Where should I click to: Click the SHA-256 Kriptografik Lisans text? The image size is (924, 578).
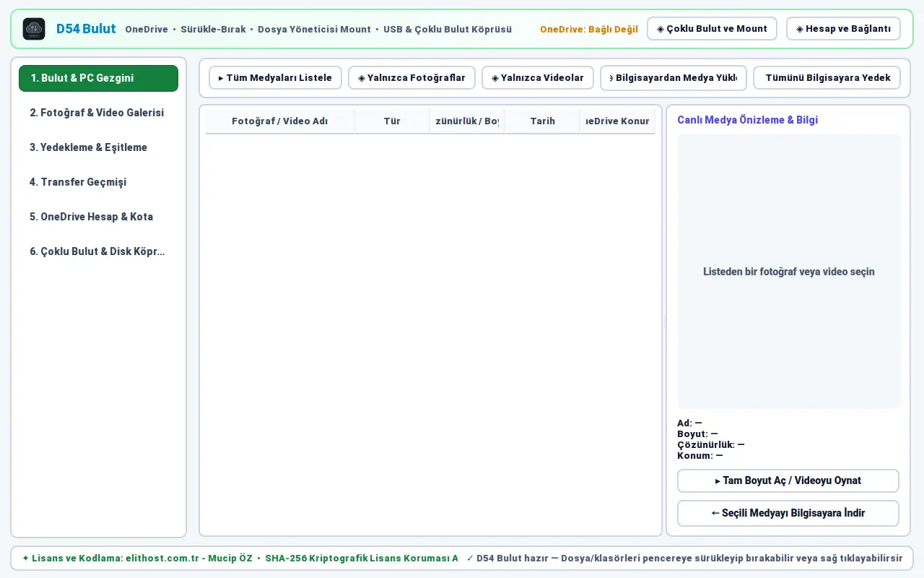(x=362, y=558)
